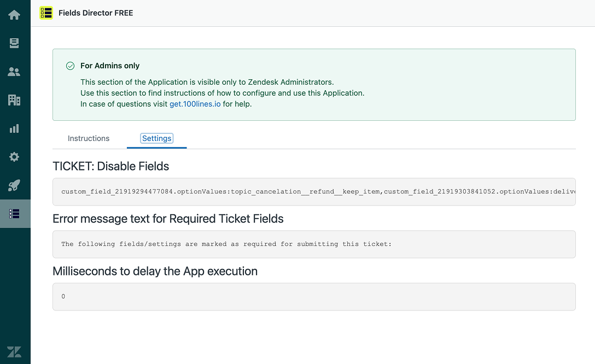Select the Settings tab
The height and width of the screenshot is (364, 595).
(157, 138)
